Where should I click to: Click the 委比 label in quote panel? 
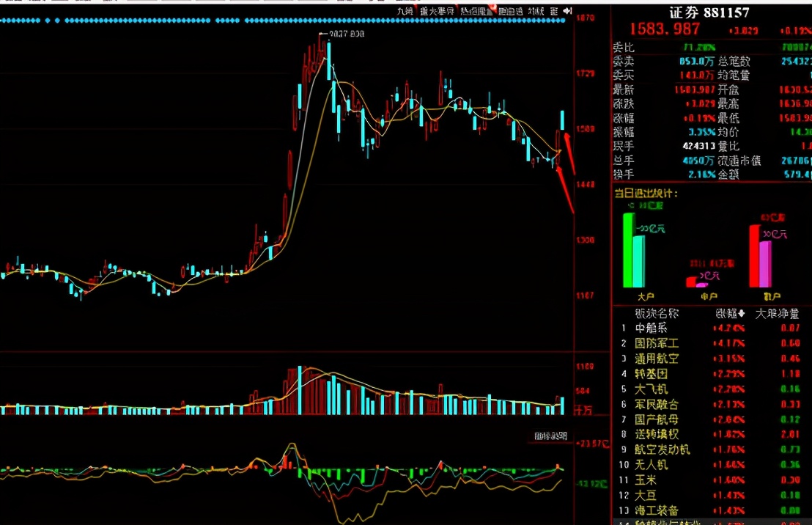(624, 48)
